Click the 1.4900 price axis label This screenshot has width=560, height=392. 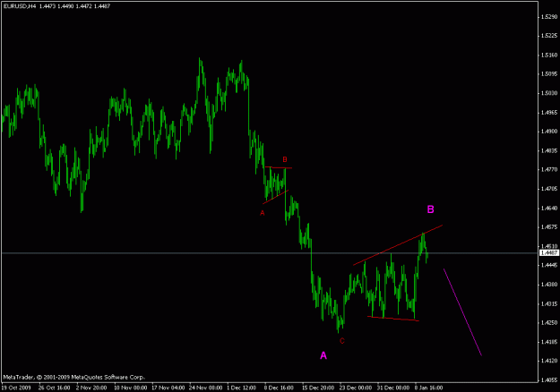click(549, 132)
